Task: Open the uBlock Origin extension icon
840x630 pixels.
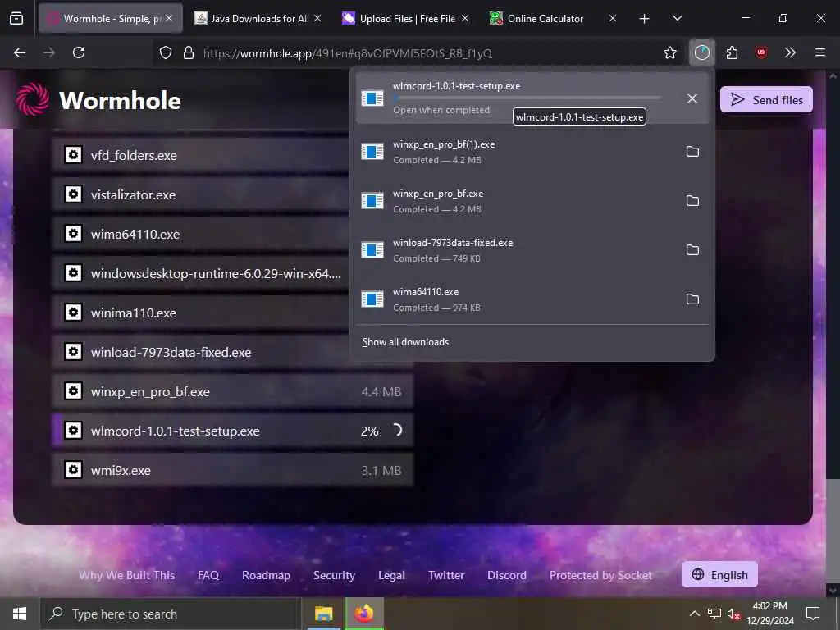Action: [760, 52]
